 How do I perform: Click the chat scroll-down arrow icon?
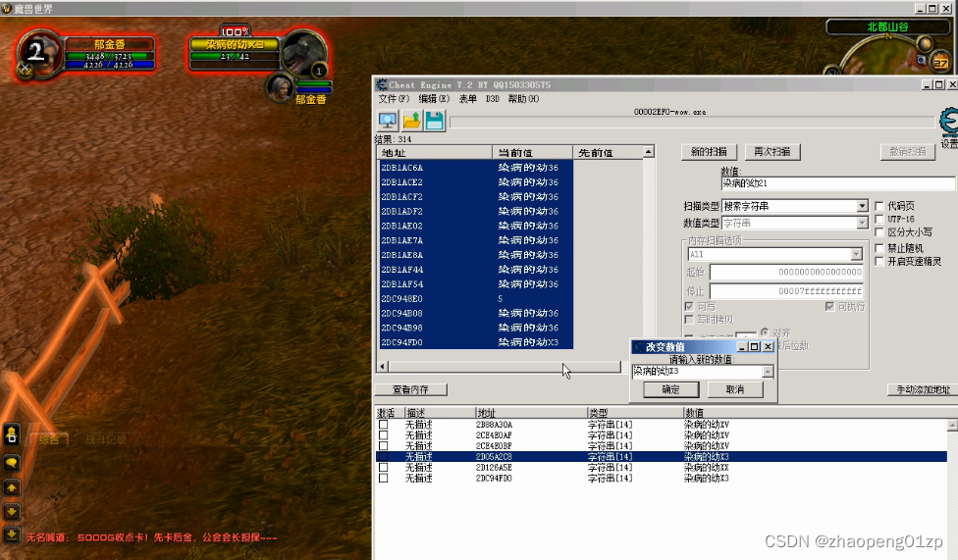pyautogui.click(x=11, y=511)
